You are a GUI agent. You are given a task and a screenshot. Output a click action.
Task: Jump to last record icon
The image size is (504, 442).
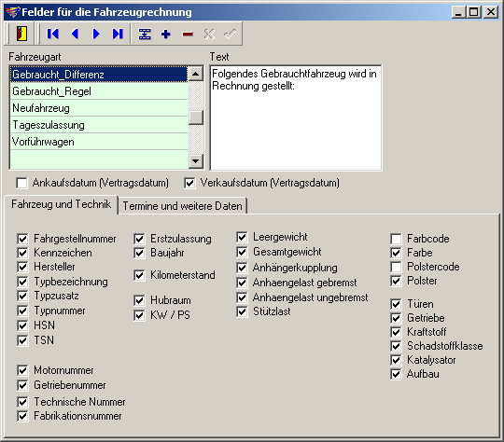tap(118, 34)
